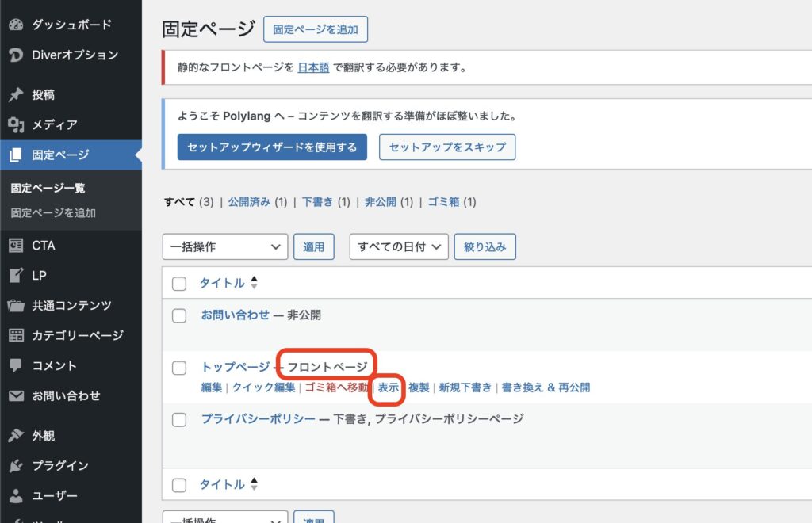Image resolution: width=812 pixels, height=523 pixels.
Task: Tick the select-all checkbox in header
Action: pyautogui.click(x=179, y=284)
